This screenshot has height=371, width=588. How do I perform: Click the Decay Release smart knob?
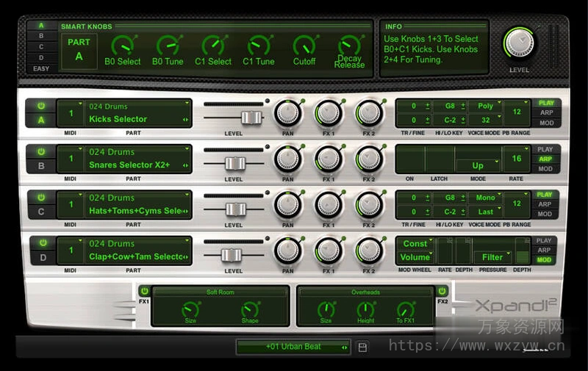tap(350, 46)
